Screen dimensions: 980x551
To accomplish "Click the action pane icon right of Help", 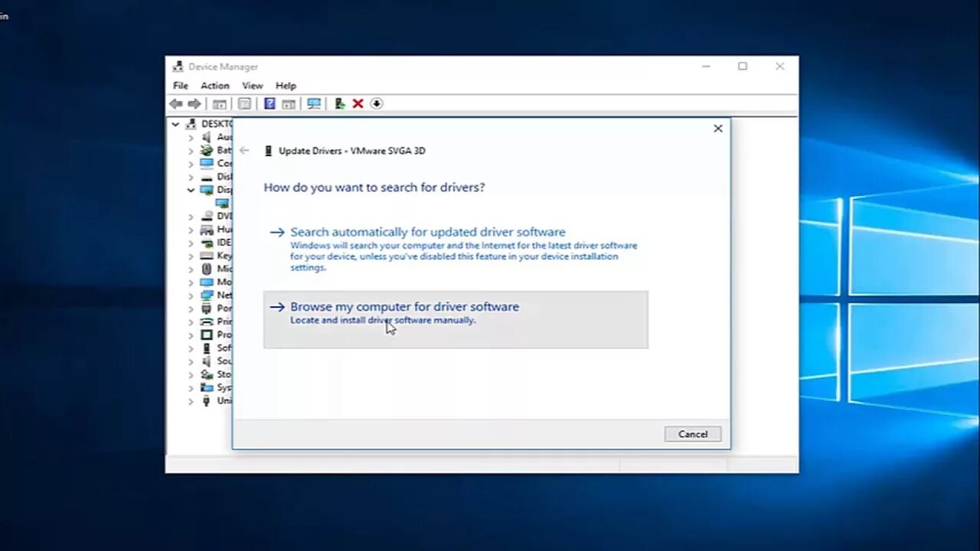I will pos(289,103).
